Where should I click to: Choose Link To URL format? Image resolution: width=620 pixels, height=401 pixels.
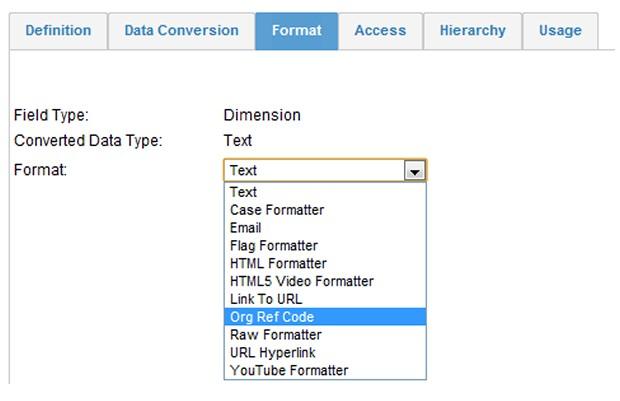coord(325,299)
